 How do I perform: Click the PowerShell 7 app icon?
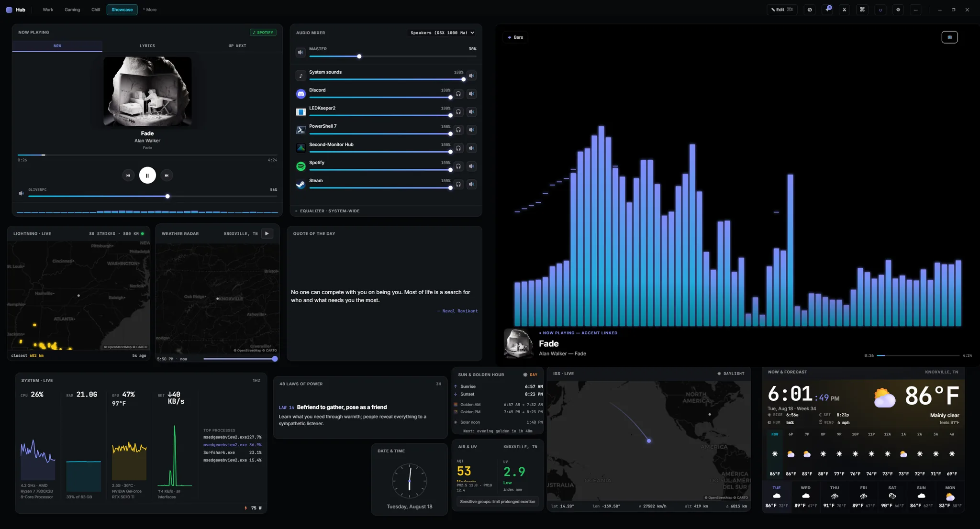pos(301,130)
